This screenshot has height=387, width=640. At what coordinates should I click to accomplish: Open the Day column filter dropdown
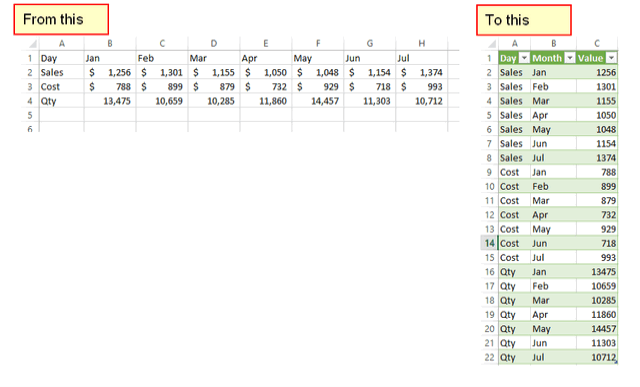(x=524, y=58)
